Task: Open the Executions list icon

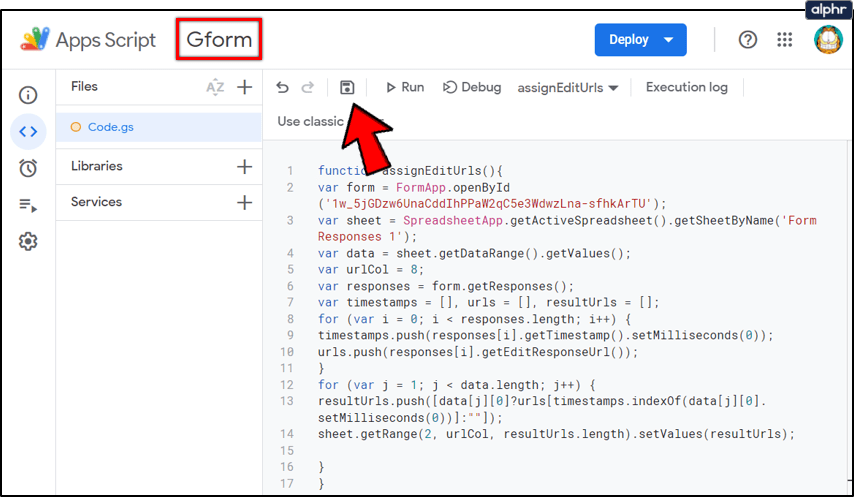Action: click(x=28, y=205)
